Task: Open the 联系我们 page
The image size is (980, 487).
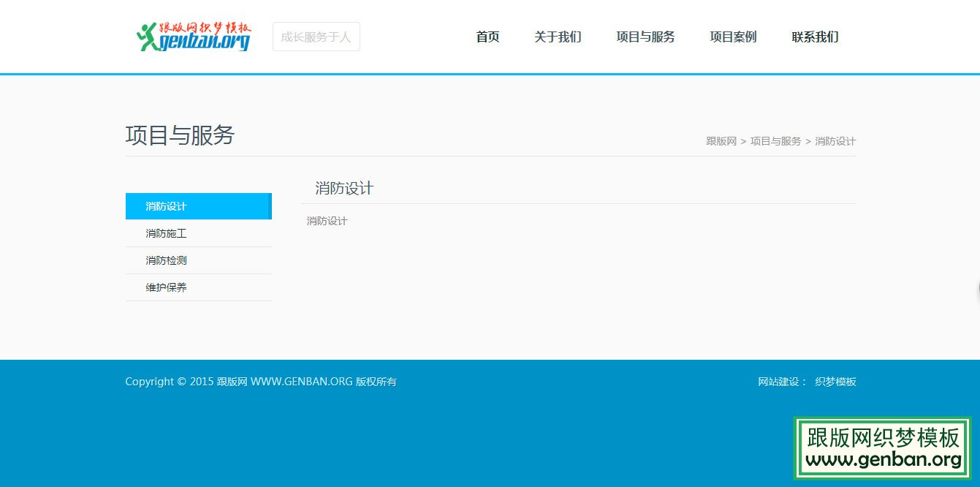Action: coord(816,37)
